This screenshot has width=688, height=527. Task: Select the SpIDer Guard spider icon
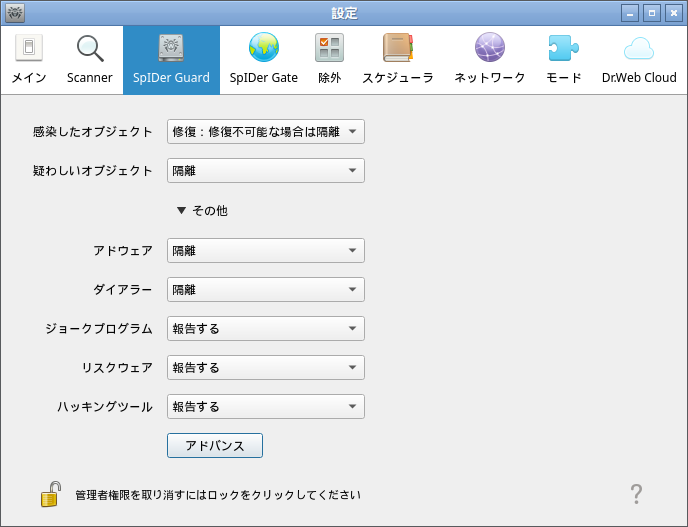(171, 47)
